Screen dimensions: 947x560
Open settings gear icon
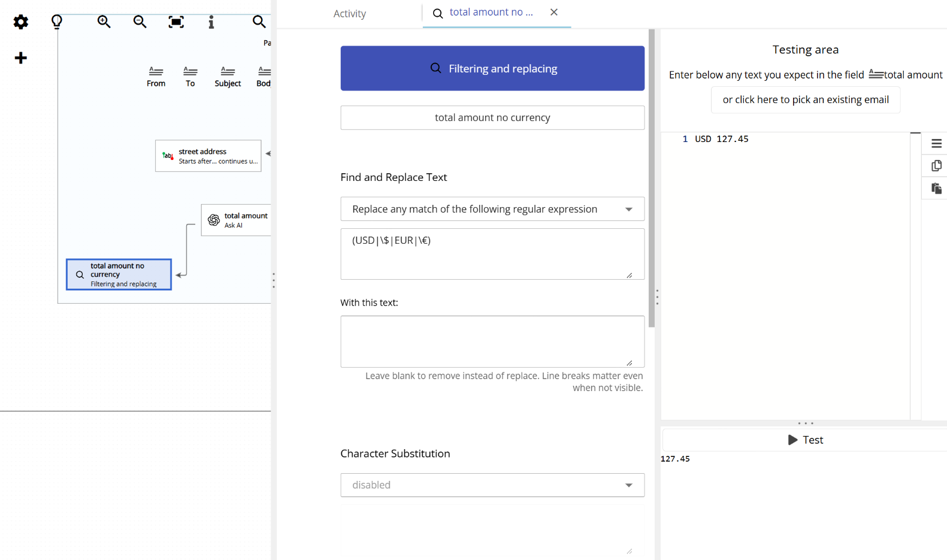tap(21, 22)
